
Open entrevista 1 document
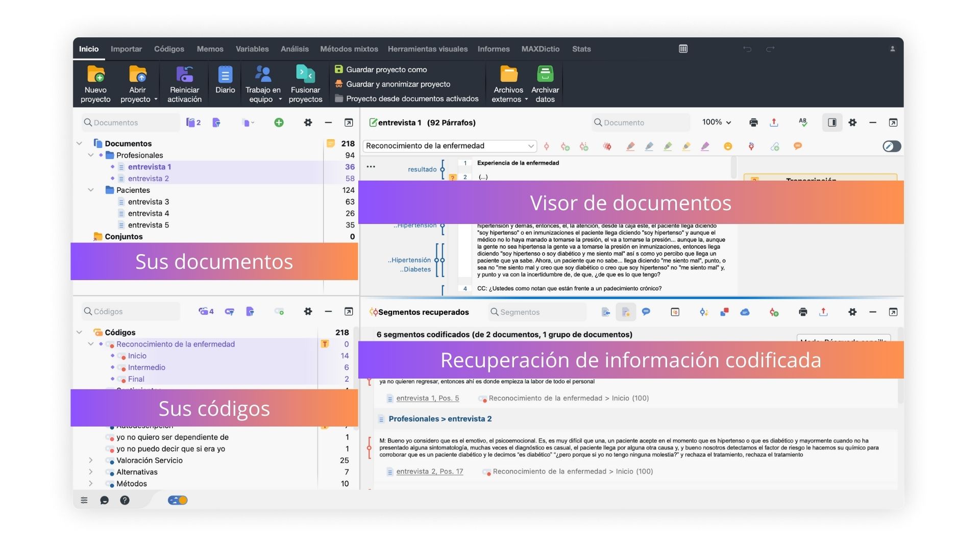[x=149, y=166]
